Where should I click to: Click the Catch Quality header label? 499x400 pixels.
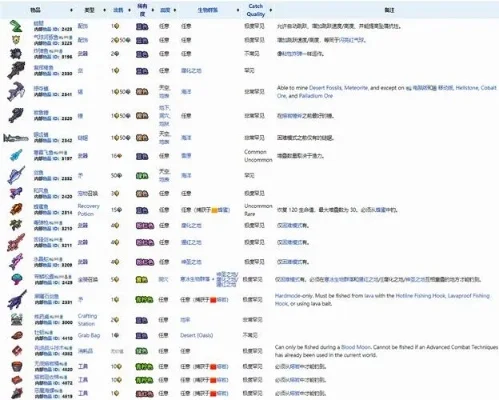256,10
